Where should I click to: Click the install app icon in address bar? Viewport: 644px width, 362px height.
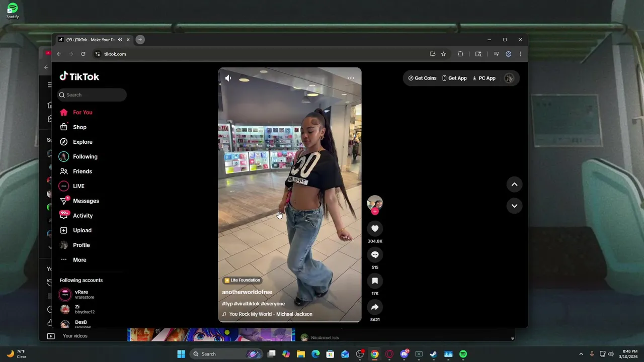point(432,54)
